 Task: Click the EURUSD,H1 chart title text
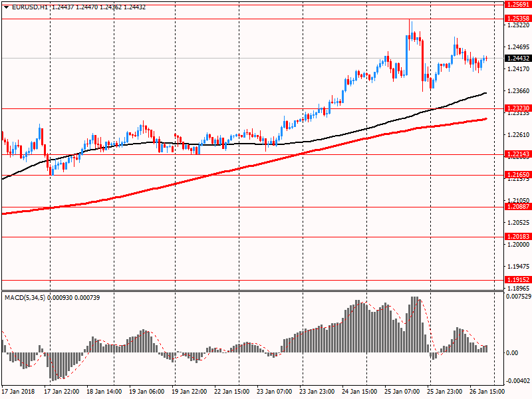pos(30,7)
